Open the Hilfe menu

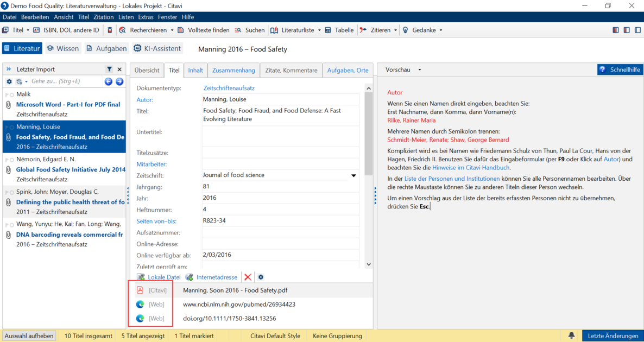coord(188,17)
